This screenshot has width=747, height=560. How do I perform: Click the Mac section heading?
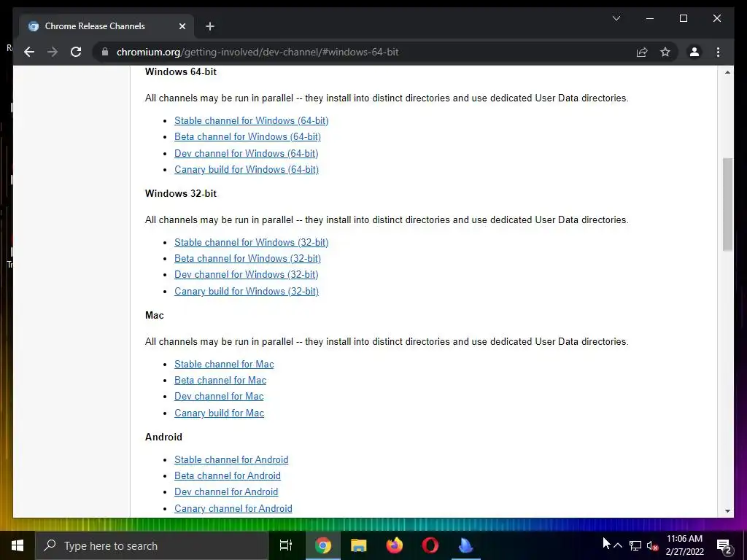155,315
